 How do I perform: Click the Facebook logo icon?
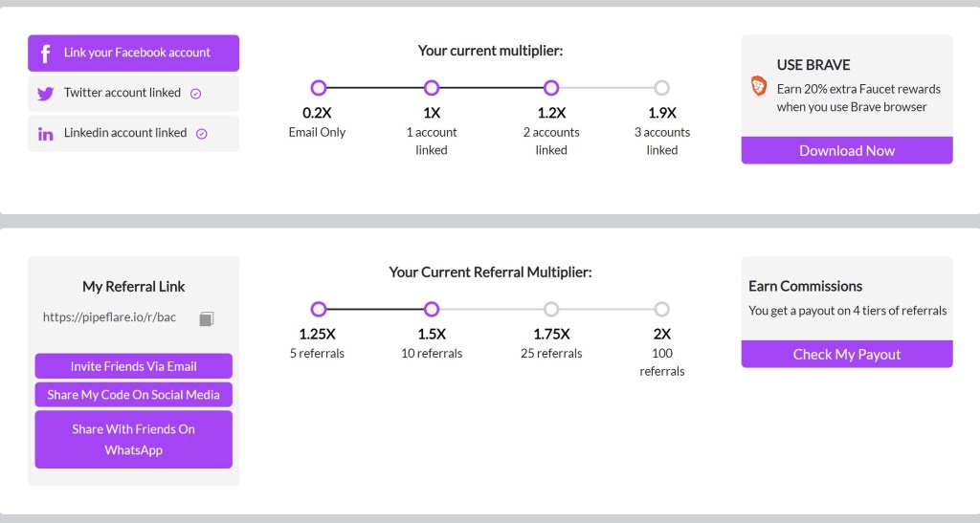coord(45,54)
